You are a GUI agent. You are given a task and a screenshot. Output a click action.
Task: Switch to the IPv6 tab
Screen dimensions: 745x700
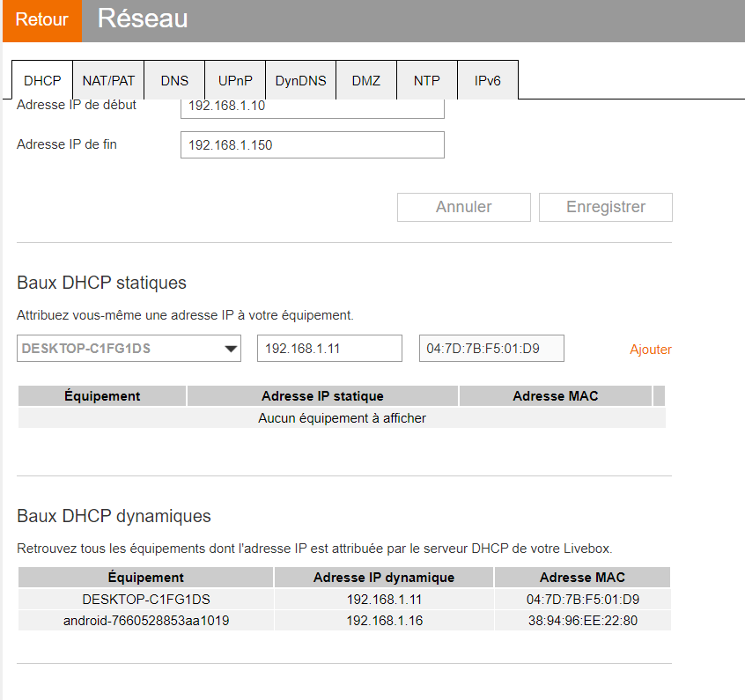click(487, 80)
